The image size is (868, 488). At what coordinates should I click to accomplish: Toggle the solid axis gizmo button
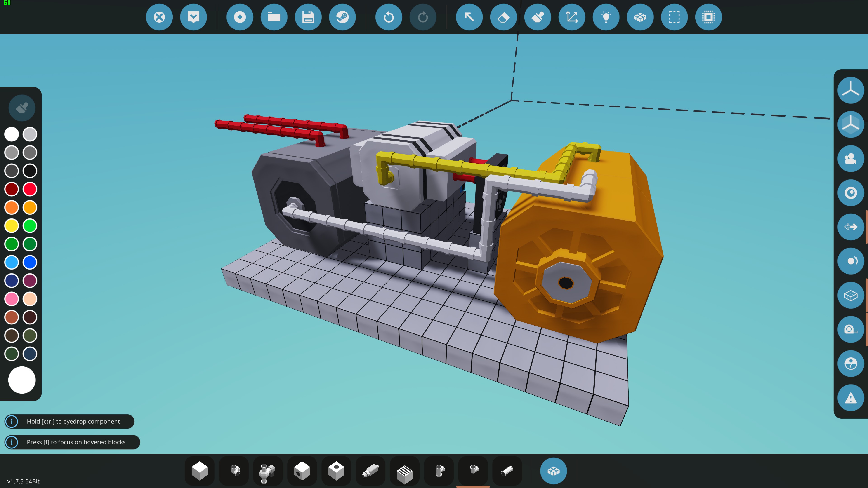click(x=850, y=124)
